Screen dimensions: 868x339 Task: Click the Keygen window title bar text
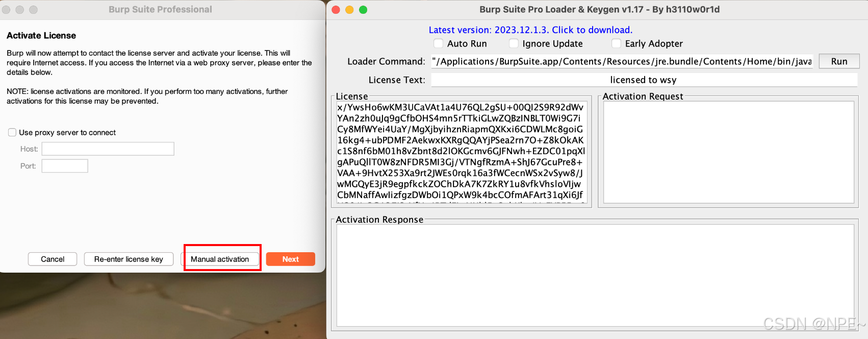599,9
